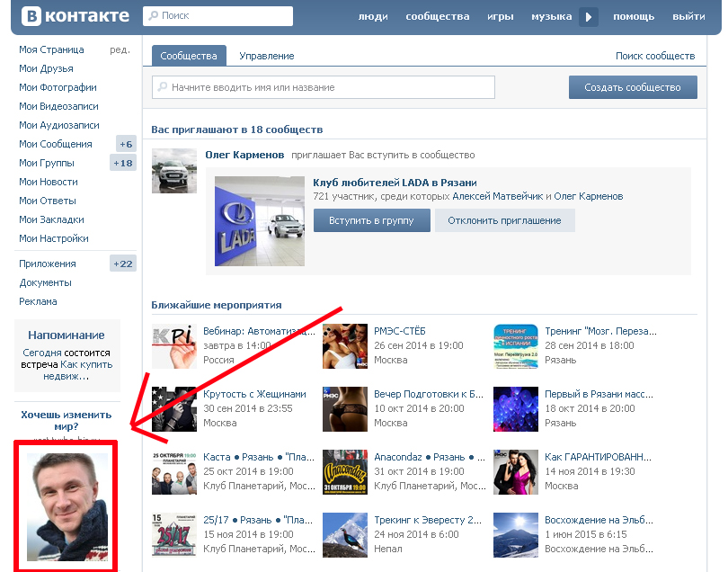Open the LADA club group picture
The width and height of the screenshot is (728, 572).
[x=260, y=221]
